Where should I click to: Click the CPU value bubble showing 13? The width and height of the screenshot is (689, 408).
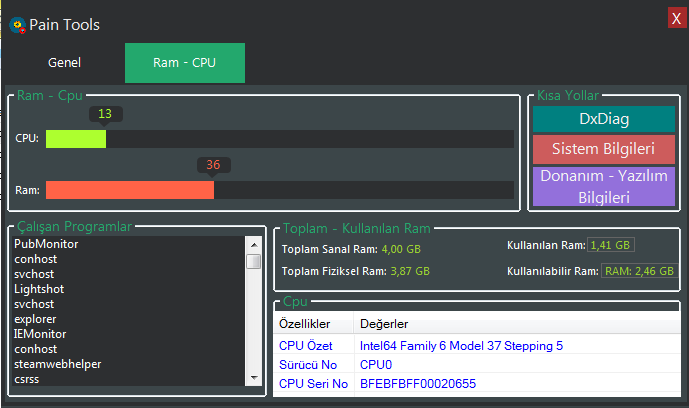105,114
